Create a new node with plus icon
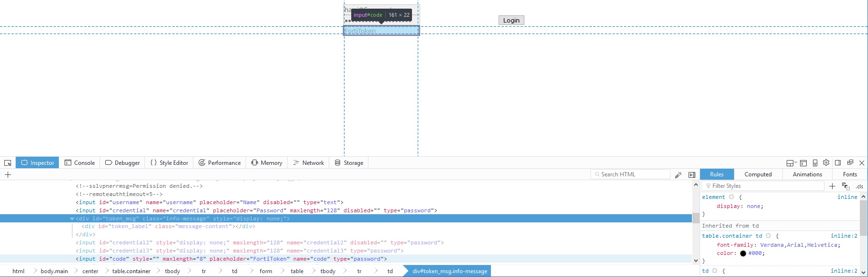 [8, 175]
